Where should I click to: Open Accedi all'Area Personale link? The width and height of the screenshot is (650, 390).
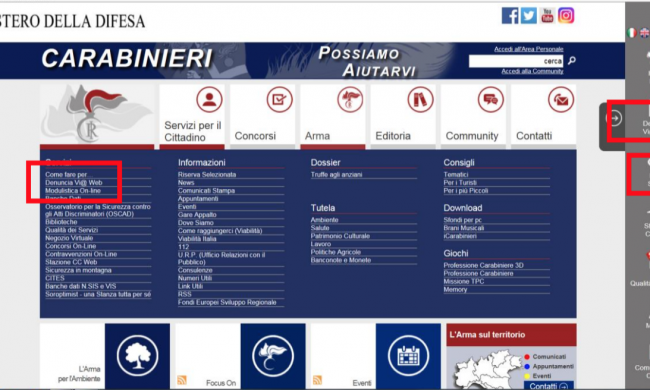point(529,49)
